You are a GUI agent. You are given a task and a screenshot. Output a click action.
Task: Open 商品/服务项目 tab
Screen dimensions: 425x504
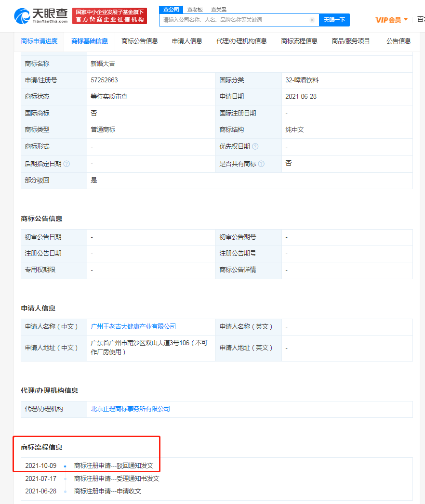[x=351, y=41]
